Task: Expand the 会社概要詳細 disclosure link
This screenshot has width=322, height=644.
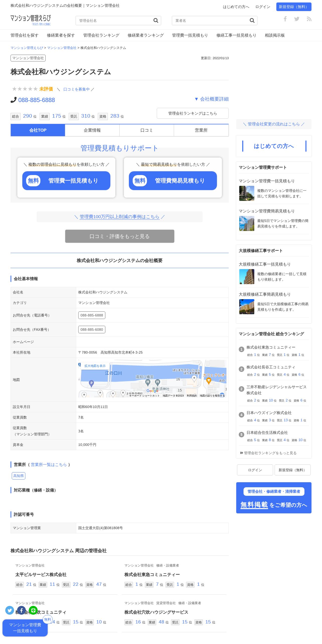Action: click(x=211, y=99)
